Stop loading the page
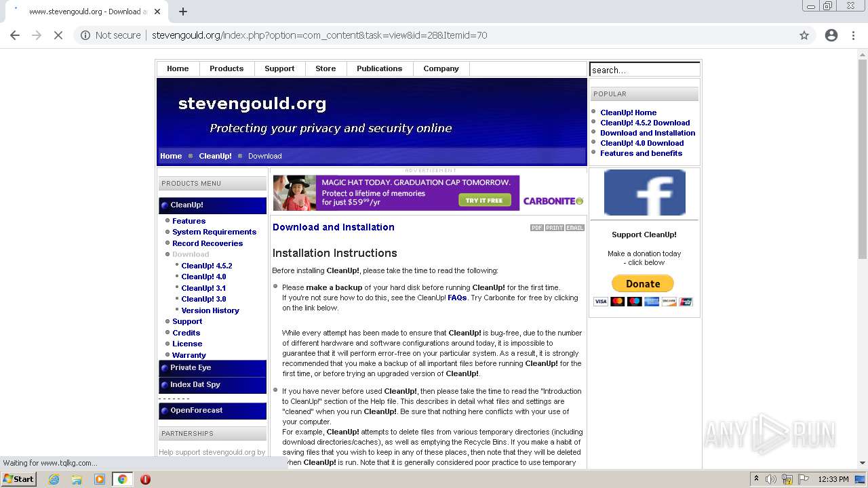 (58, 35)
